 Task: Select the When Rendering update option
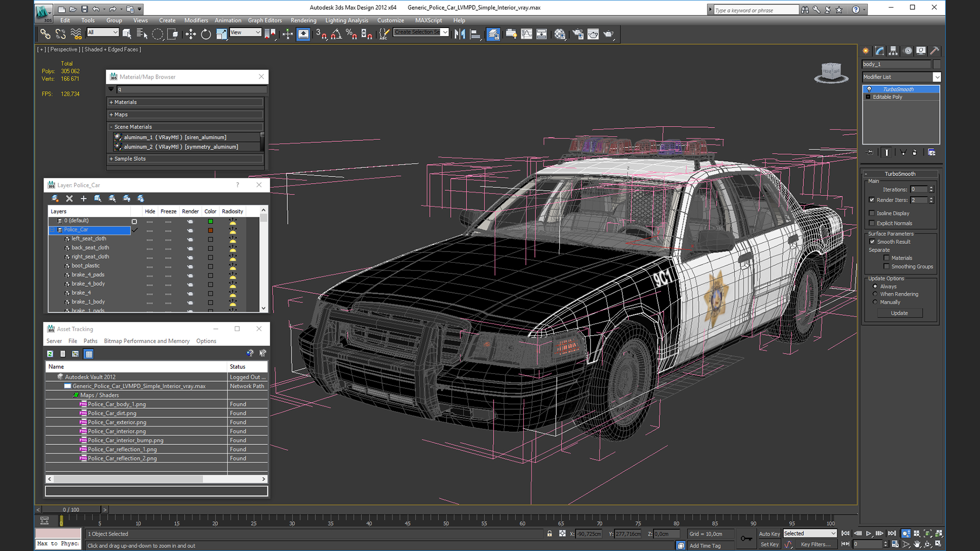pyautogui.click(x=875, y=294)
